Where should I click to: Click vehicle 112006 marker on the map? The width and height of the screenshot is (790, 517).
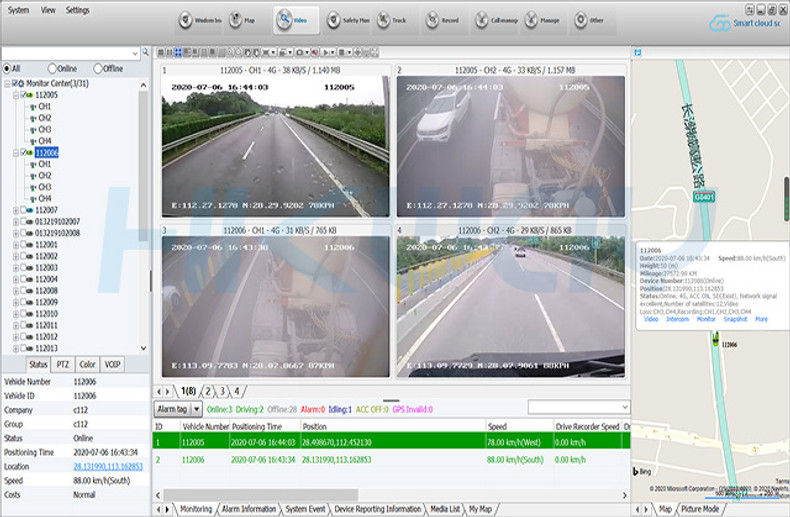pyautogui.click(x=715, y=339)
